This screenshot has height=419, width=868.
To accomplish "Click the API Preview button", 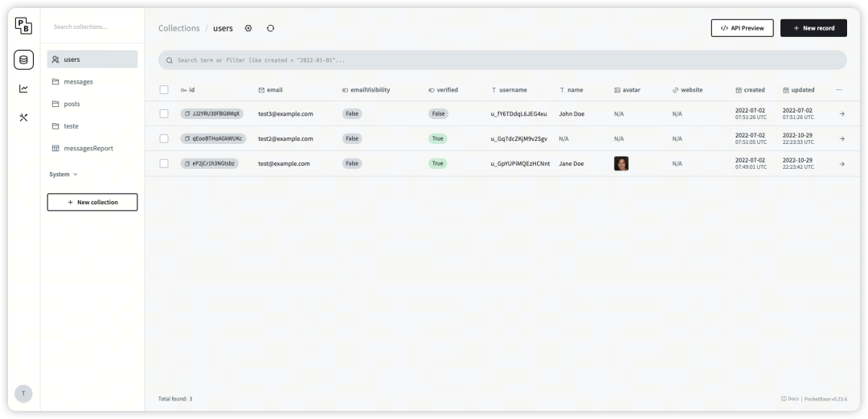I will point(743,28).
